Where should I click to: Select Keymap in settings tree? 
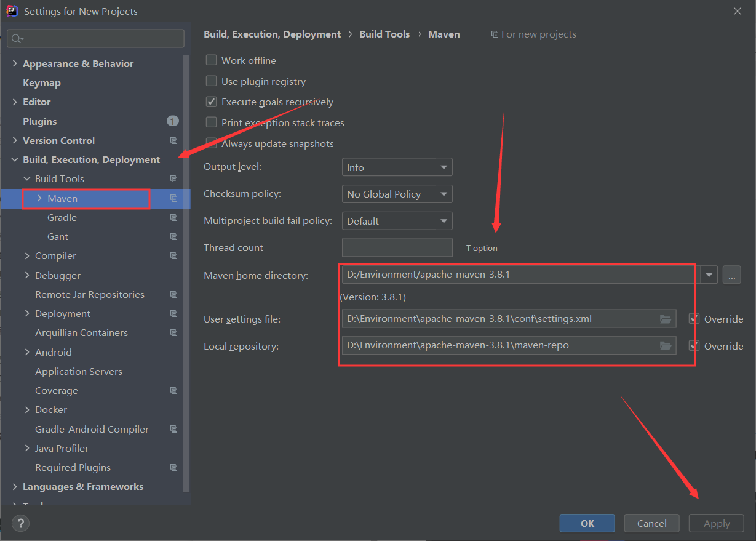(x=42, y=82)
